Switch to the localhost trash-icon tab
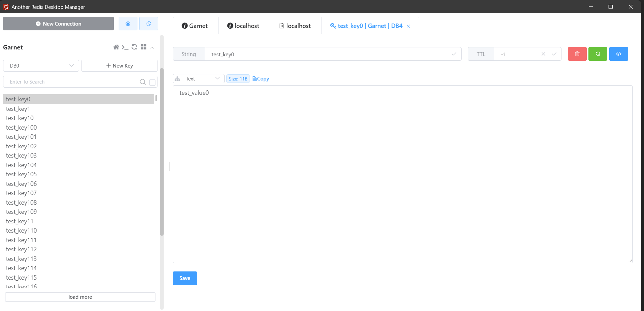Image resolution: width=644 pixels, height=311 pixels. pyautogui.click(x=295, y=26)
